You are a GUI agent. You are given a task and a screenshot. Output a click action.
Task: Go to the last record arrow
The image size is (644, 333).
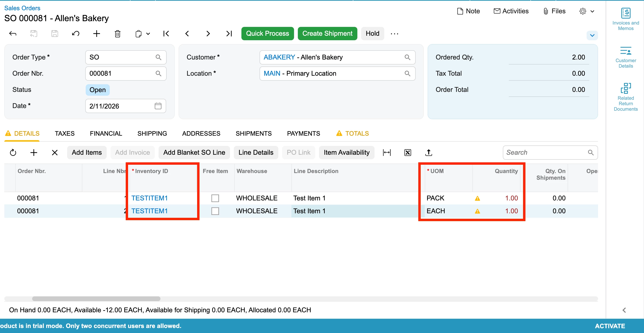point(229,34)
